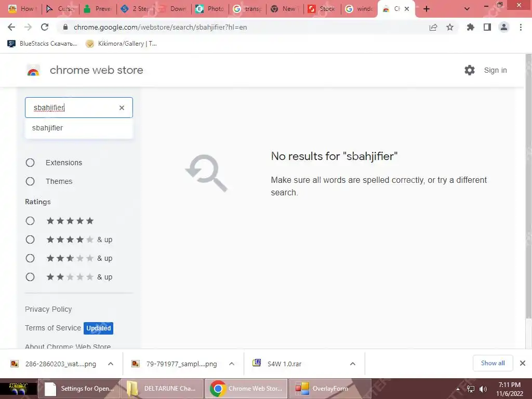This screenshot has width=532, height=399.
Task: Open OverlayForm from the taskbar
Action: coord(330,389)
